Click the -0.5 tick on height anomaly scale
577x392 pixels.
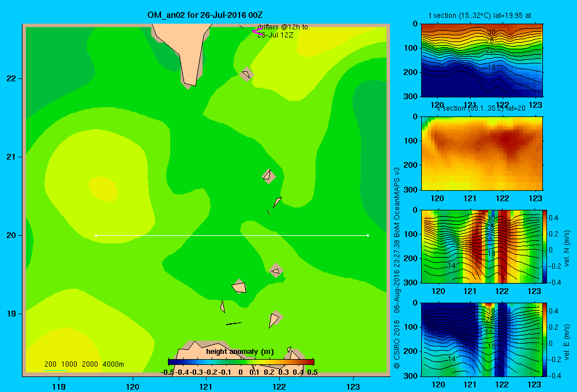pos(167,372)
